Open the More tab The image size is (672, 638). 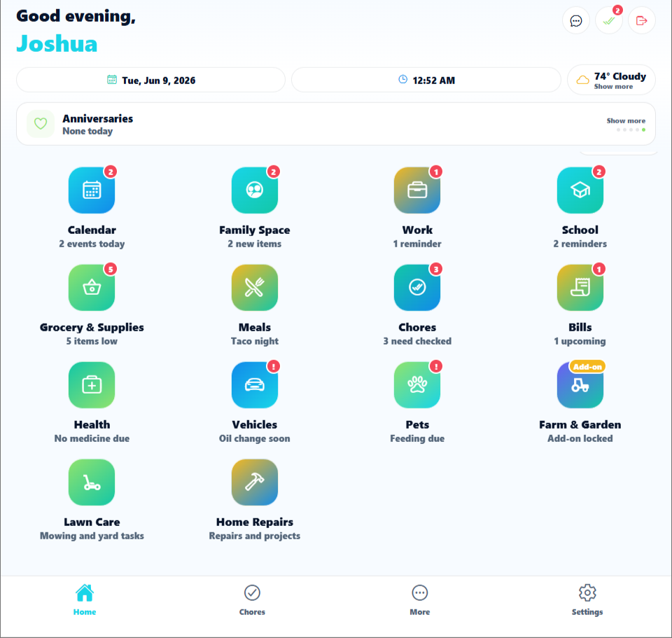[x=419, y=600]
